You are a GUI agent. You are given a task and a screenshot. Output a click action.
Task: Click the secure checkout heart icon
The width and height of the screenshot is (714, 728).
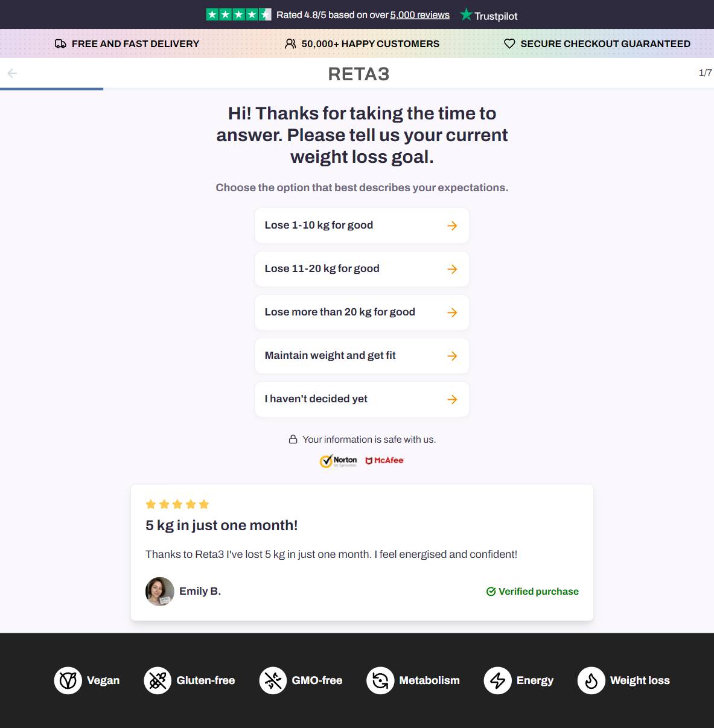click(x=509, y=43)
